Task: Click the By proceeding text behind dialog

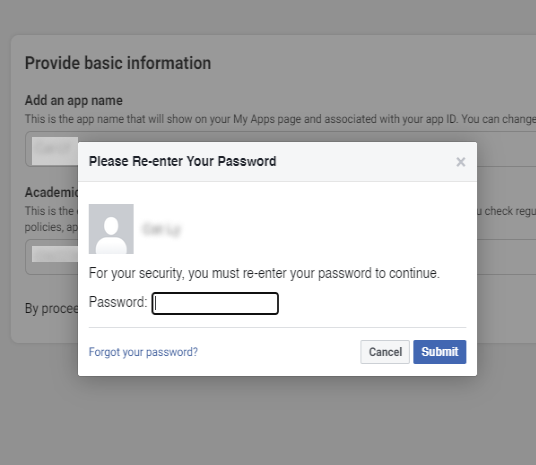Action: (51, 308)
